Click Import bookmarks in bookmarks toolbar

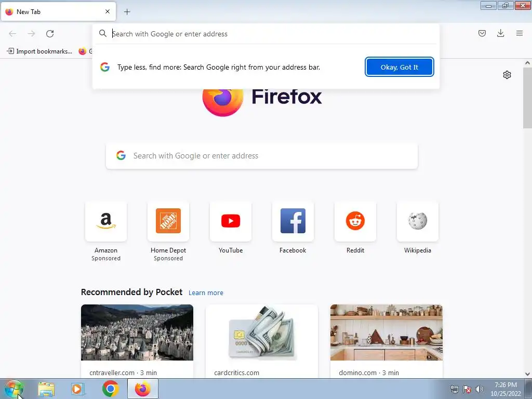point(39,51)
